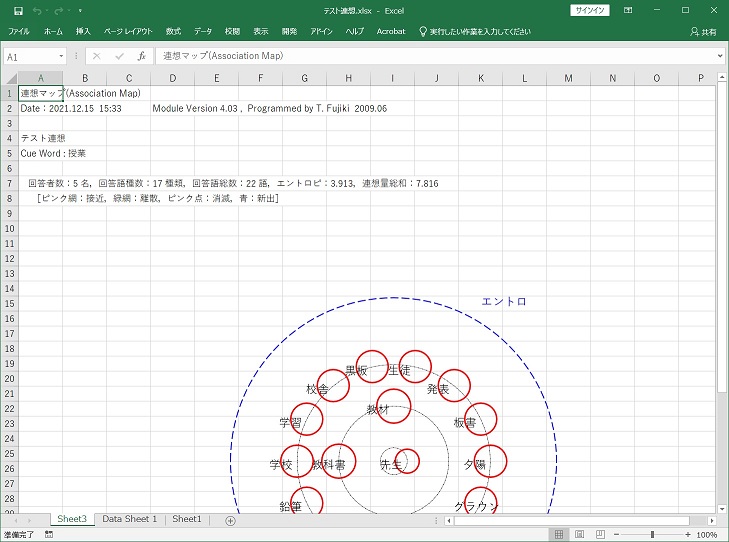Open the 数式 ribbon tab
The width and height of the screenshot is (729, 542).
(x=173, y=32)
